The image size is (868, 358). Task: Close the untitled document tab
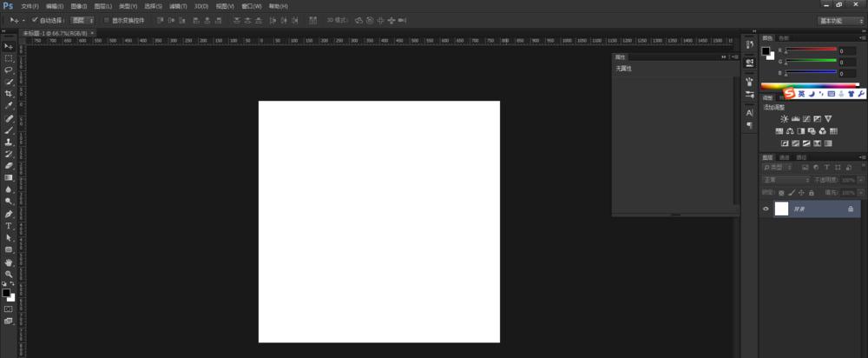point(92,33)
